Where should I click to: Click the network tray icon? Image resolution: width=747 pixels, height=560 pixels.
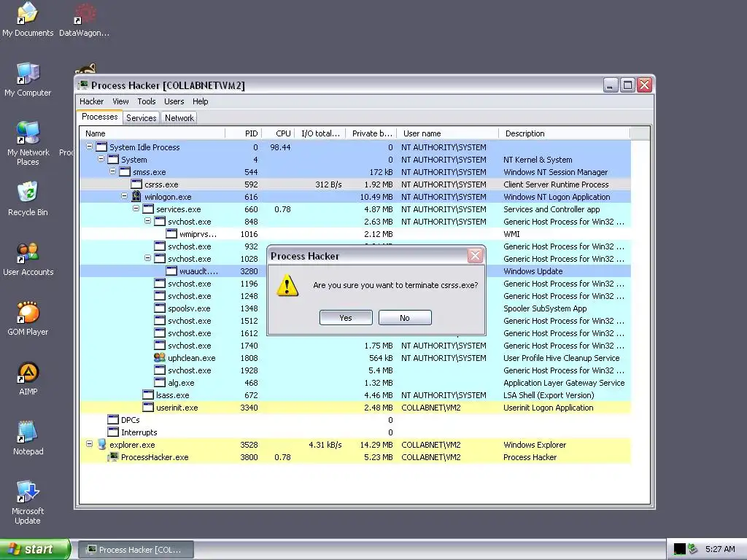pyautogui.click(x=693, y=549)
